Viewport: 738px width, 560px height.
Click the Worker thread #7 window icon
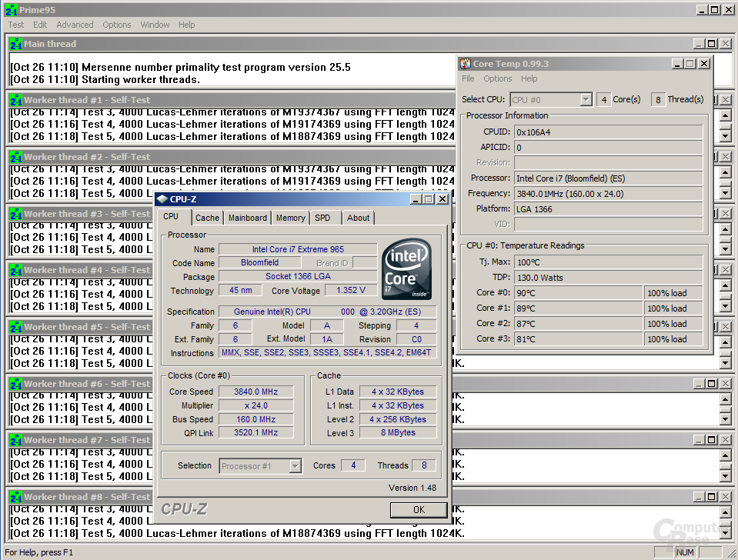tap(16, 440)
